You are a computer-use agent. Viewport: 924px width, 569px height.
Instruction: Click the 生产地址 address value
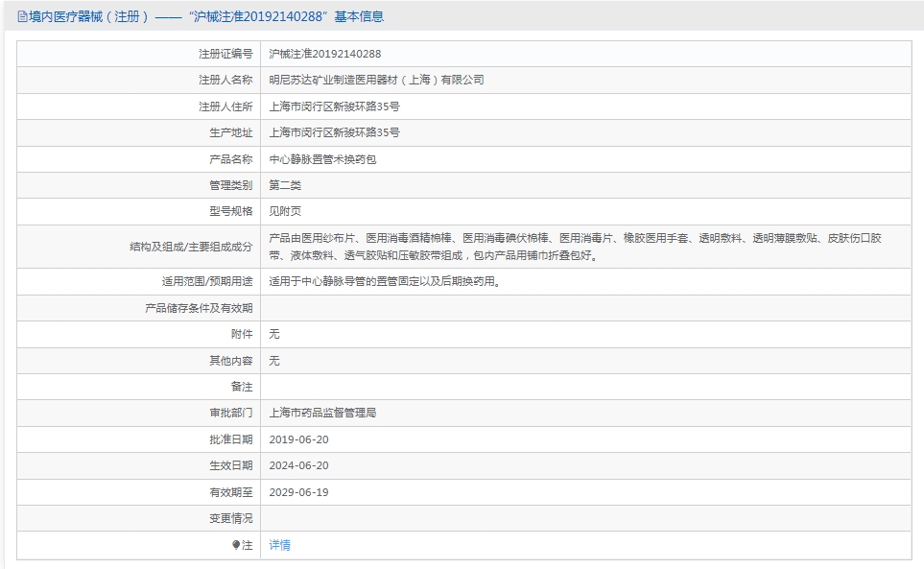point(334,132)
